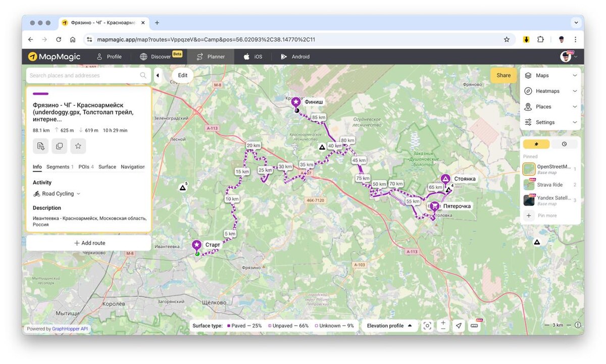The height and width of the screenshot is (364, 606).
Task: Click the 85 km distance marker
Action: tap(319, 118)
